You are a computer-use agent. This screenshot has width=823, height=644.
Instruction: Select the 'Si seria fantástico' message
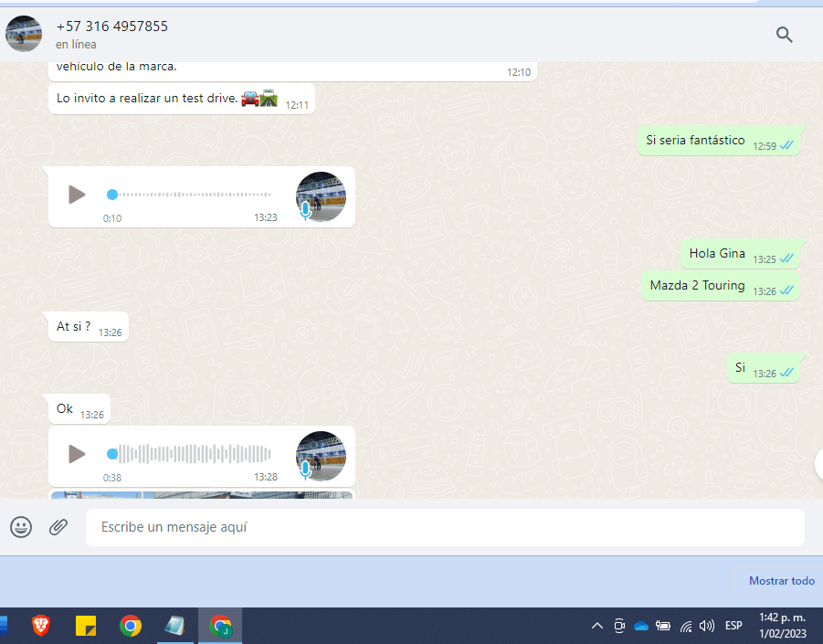tap(719, 141)
